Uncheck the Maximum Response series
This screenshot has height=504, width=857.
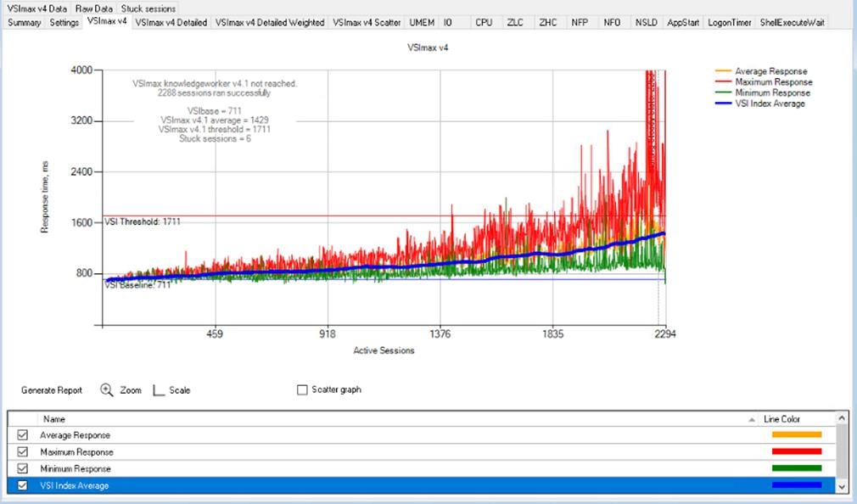(22, 451)
